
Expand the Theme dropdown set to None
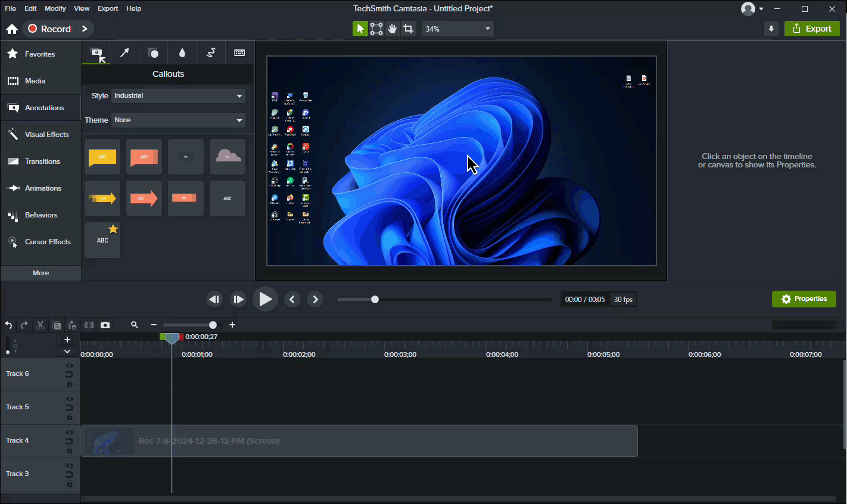pyautogui.click(x=178, y=120)
